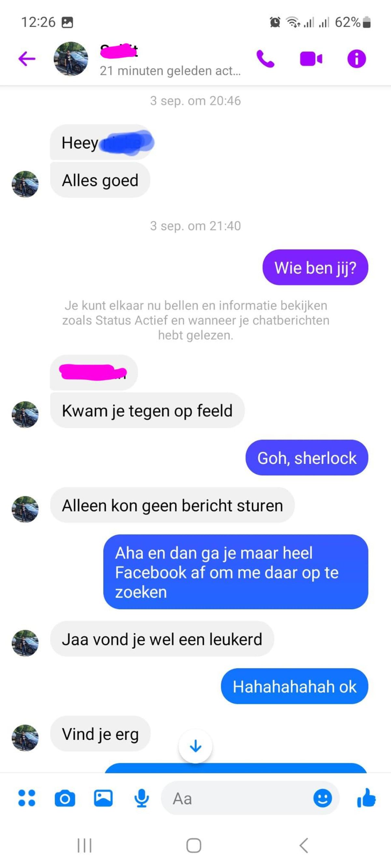This screenshot has width=391, height=868.
Task: Open the camera from message bar
Action: click(65, 798)
